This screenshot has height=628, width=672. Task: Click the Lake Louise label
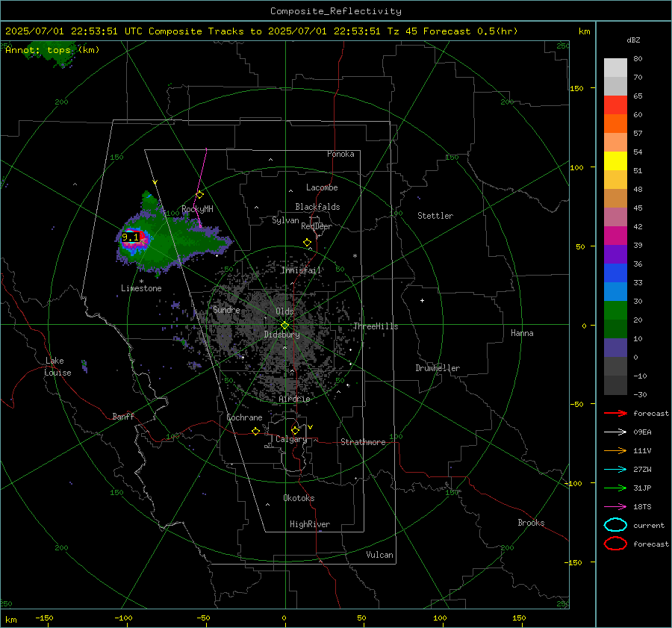(x=57, y=367)
